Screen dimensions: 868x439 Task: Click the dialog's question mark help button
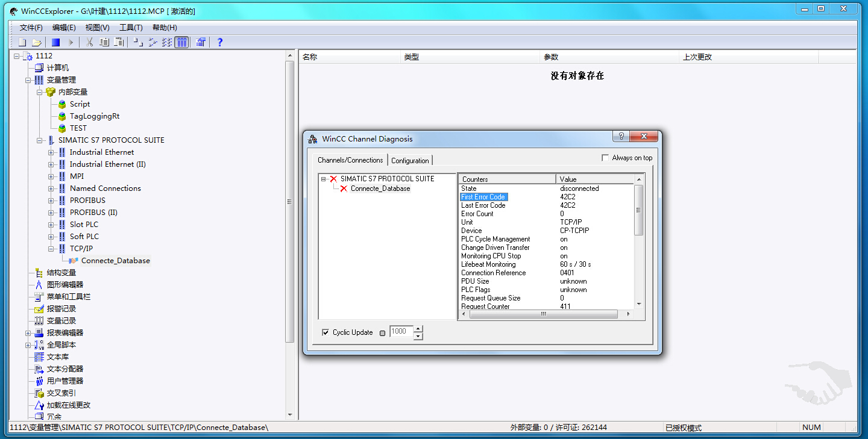pyautogui.click(x=621, y=136)
